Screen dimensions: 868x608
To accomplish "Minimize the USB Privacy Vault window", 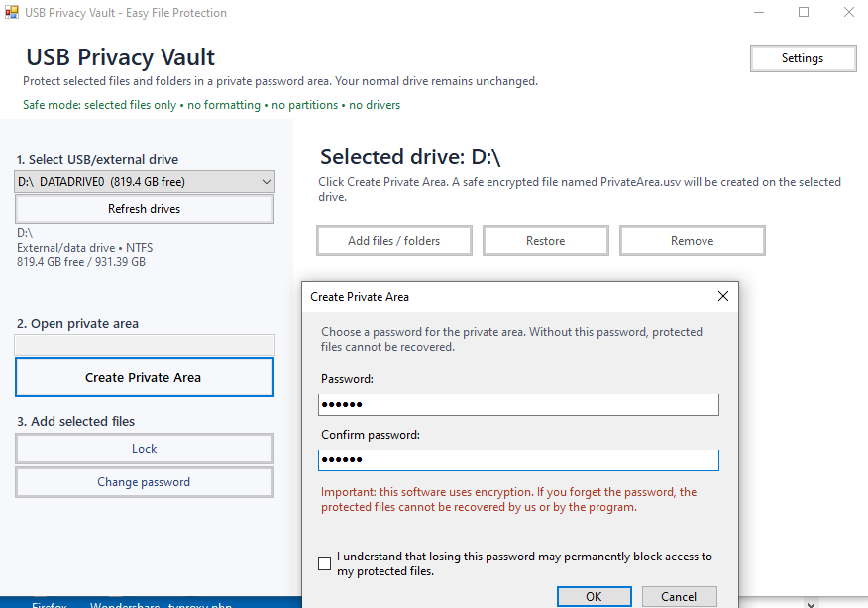I will pyautogui.click(x=759, y=12).
